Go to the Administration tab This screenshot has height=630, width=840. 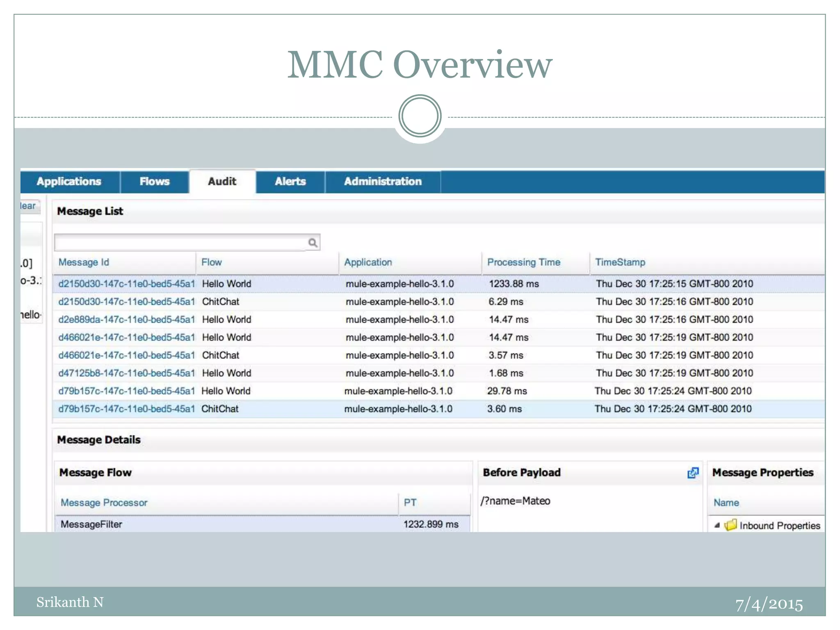pos(383,182)
